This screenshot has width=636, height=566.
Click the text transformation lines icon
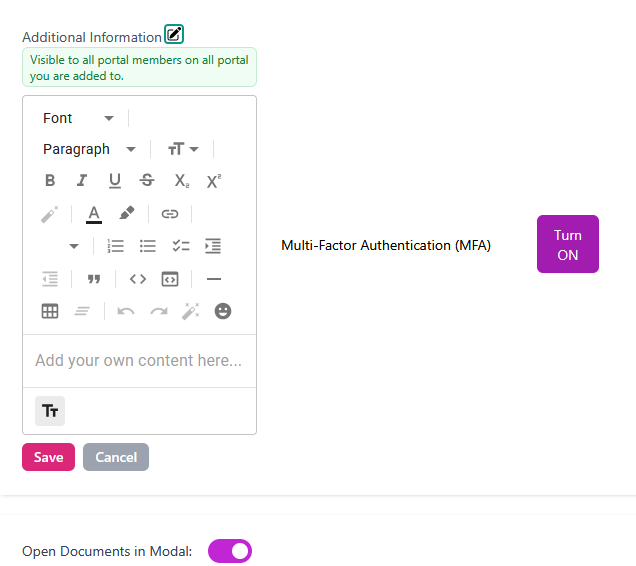[x=82, y=311]
